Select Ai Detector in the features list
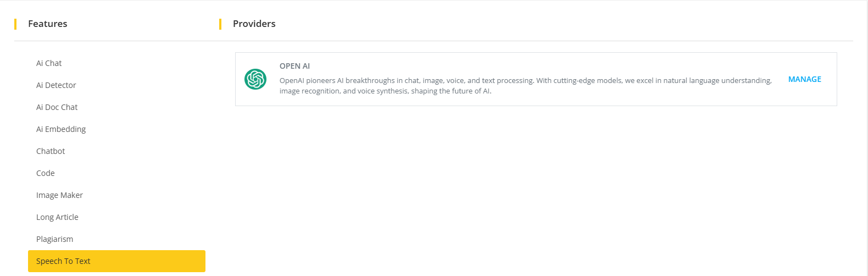The width and height of the screenshot is (868, 276). click(x=56, y=85)
